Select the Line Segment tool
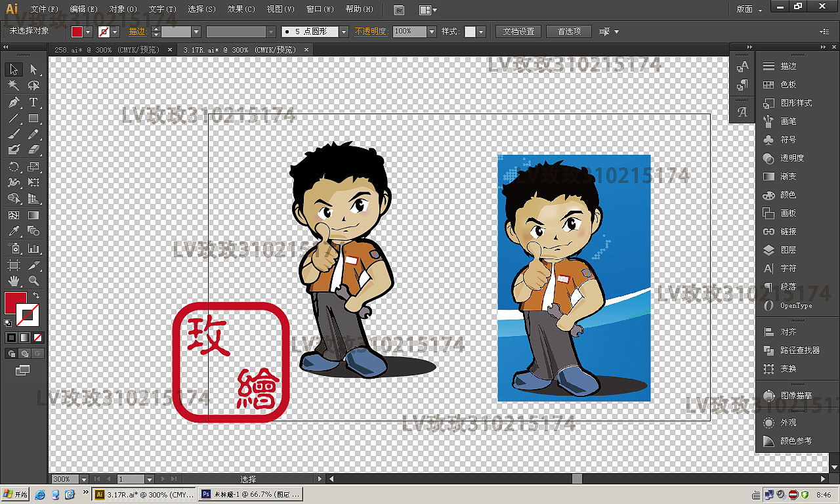Viewport: 840px width, 504px height. click(x=14, y=119)
